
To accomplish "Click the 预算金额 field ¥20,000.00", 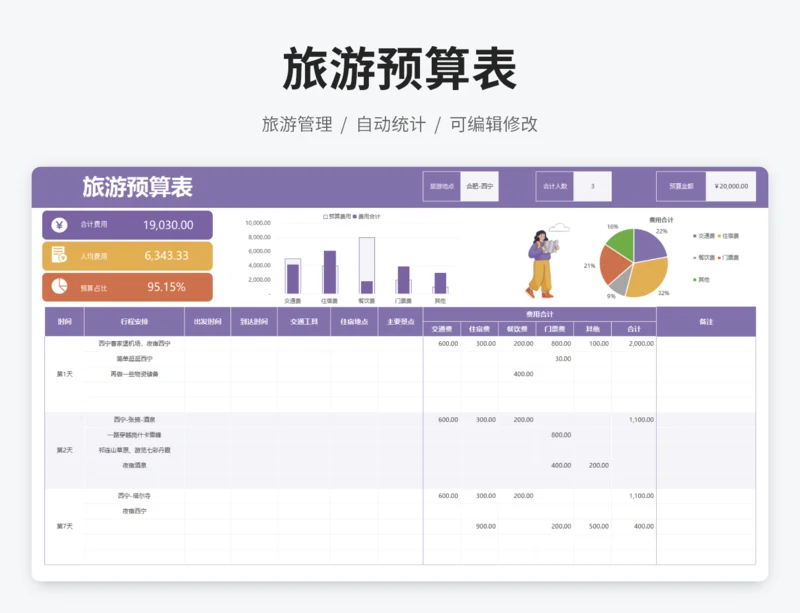I will tap(731, 186).
